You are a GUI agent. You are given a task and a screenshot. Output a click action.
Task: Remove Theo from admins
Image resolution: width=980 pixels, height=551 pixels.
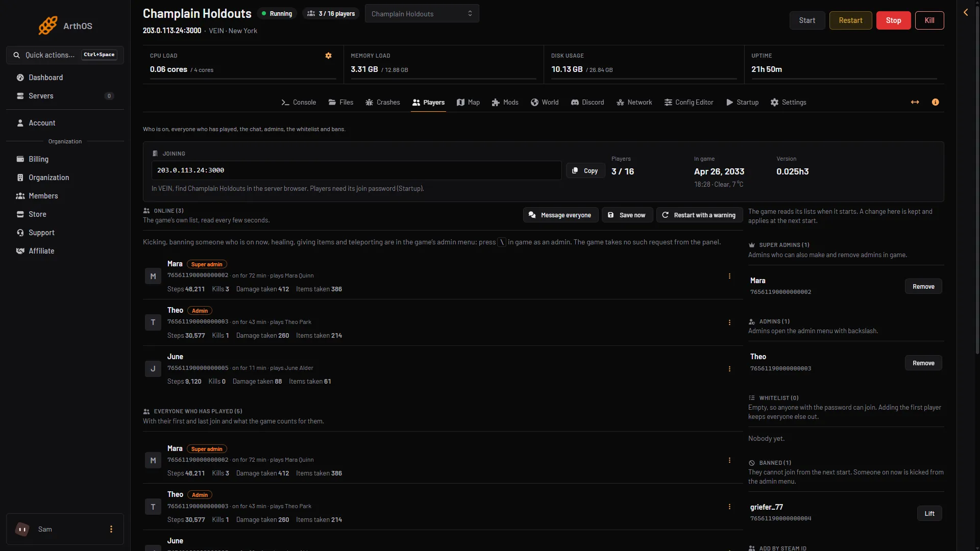coord(923,363)
